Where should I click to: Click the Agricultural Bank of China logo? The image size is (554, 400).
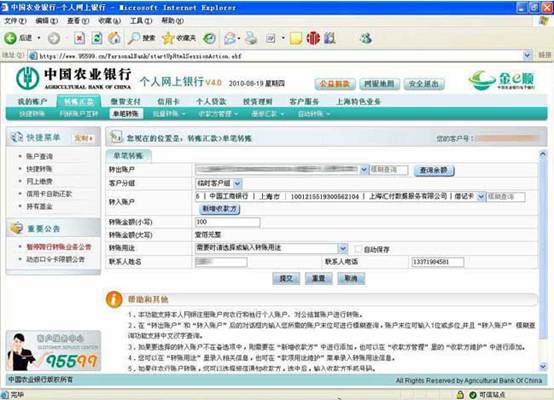pos(28,78)
